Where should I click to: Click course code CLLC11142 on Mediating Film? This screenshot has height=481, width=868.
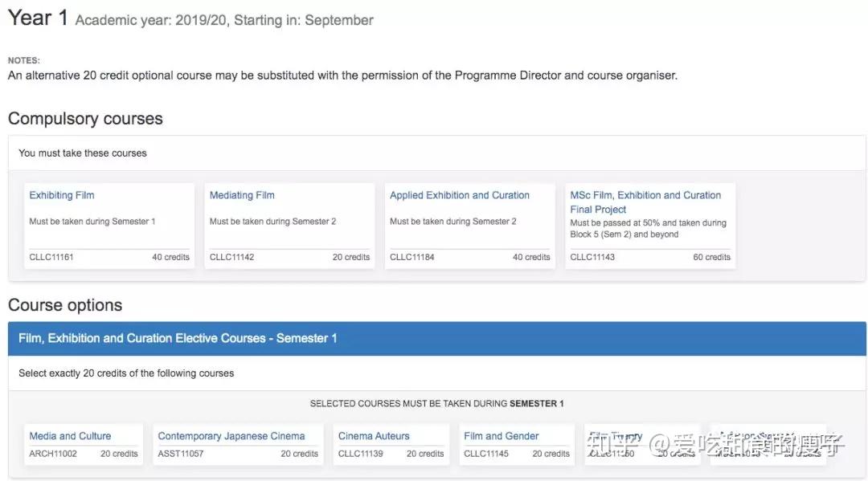pos(231,257)
